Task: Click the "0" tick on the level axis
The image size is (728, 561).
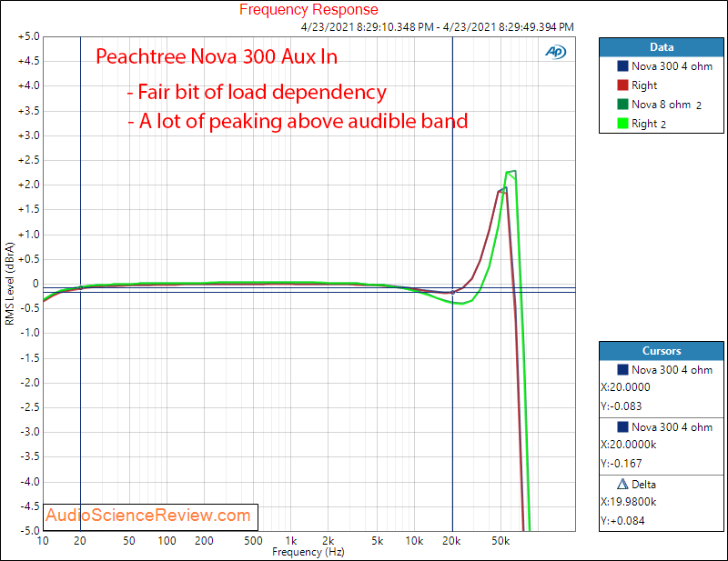Action: point(35,284)
